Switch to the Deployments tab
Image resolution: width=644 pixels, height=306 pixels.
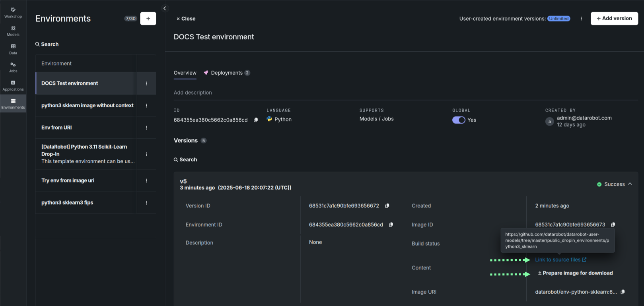tap(226, 73)
